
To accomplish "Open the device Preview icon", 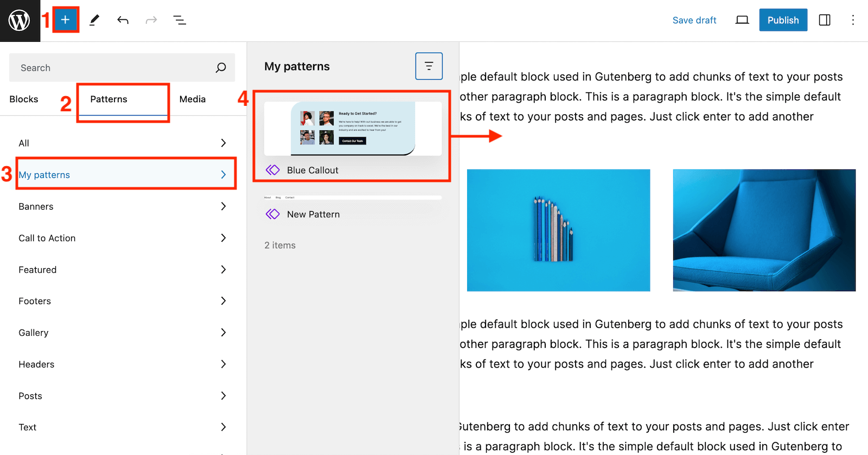I will 742,20.
